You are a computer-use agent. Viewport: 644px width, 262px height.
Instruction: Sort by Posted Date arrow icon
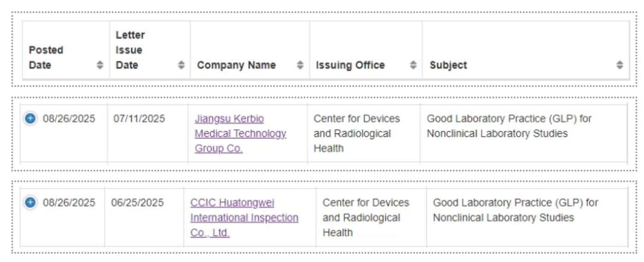click(x=100, y=65)
